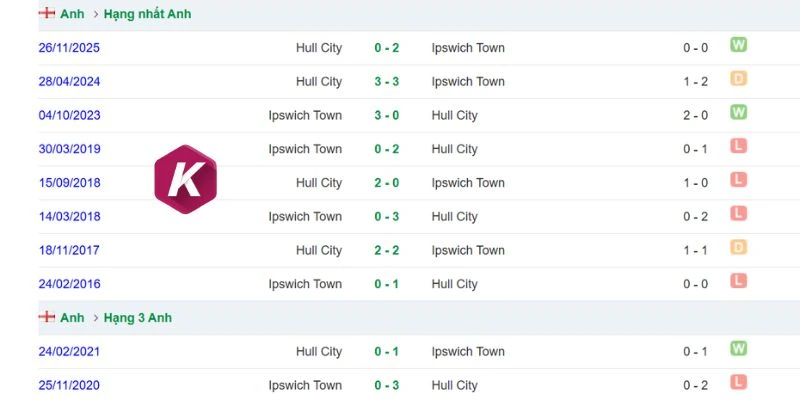Click the 0 - 1 score on 24/02/2016

(x=387, y=284)
